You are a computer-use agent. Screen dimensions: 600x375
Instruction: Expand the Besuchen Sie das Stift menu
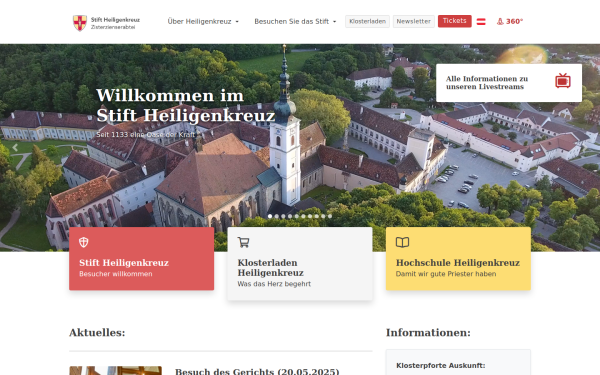point(295,21)
